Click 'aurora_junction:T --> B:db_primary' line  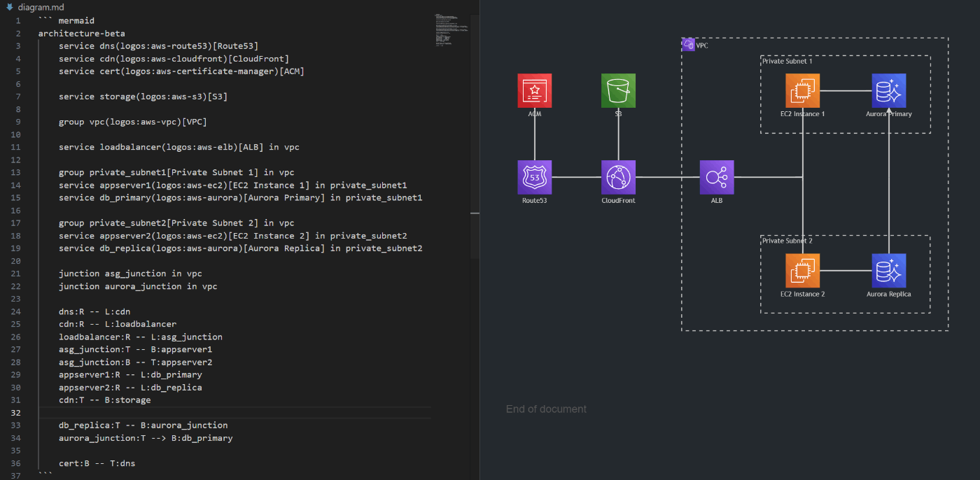click(146, 438)
